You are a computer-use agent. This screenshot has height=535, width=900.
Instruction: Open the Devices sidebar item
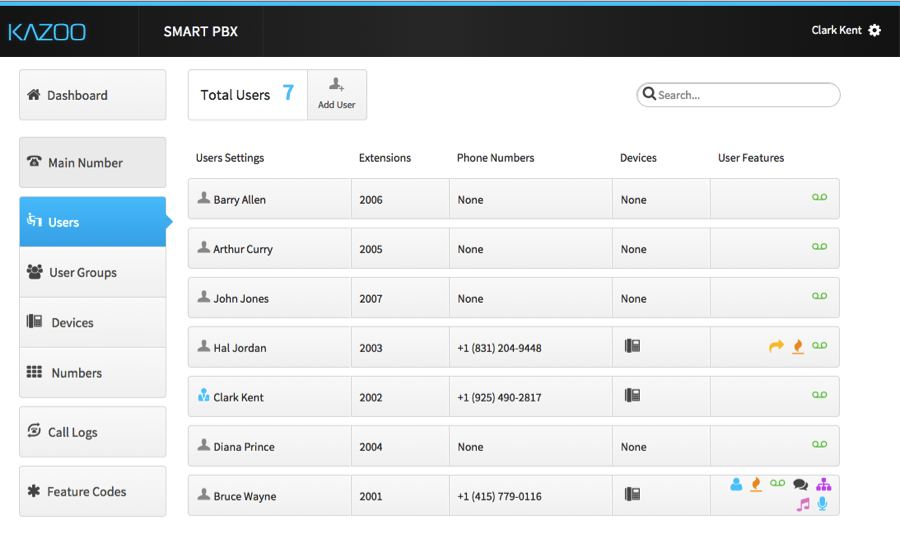(x=92, y=323)
